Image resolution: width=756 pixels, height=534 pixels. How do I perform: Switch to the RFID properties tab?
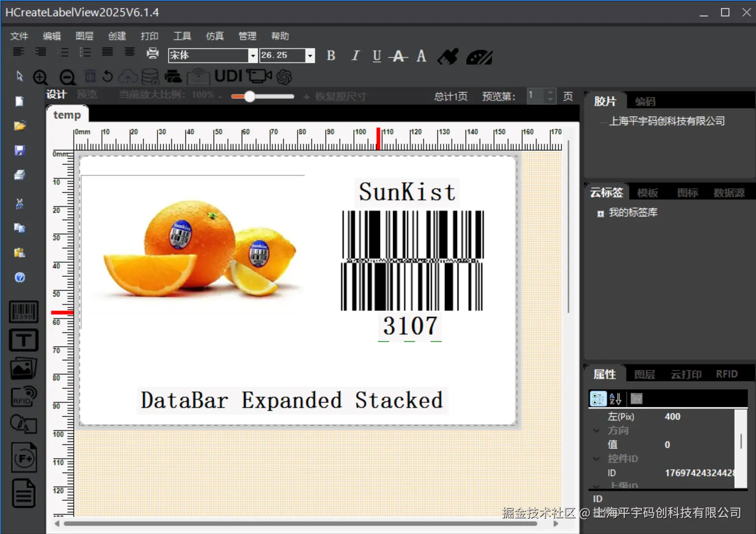coord(727,374)
